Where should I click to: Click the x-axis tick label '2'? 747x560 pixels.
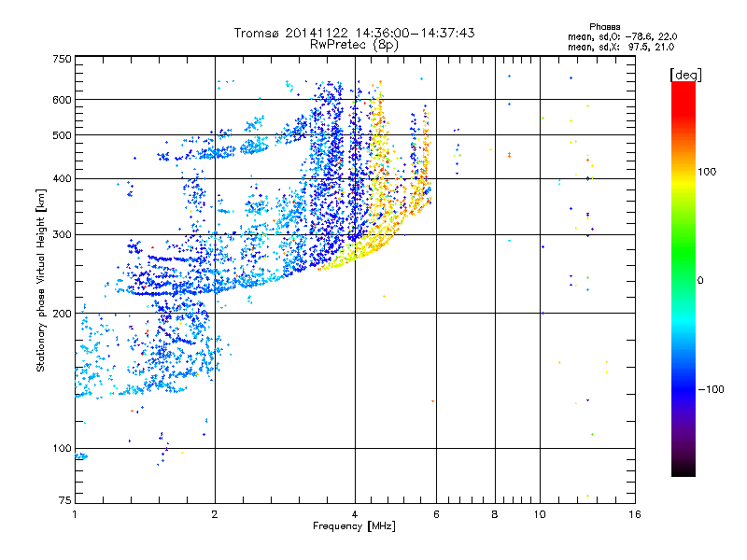215,514
